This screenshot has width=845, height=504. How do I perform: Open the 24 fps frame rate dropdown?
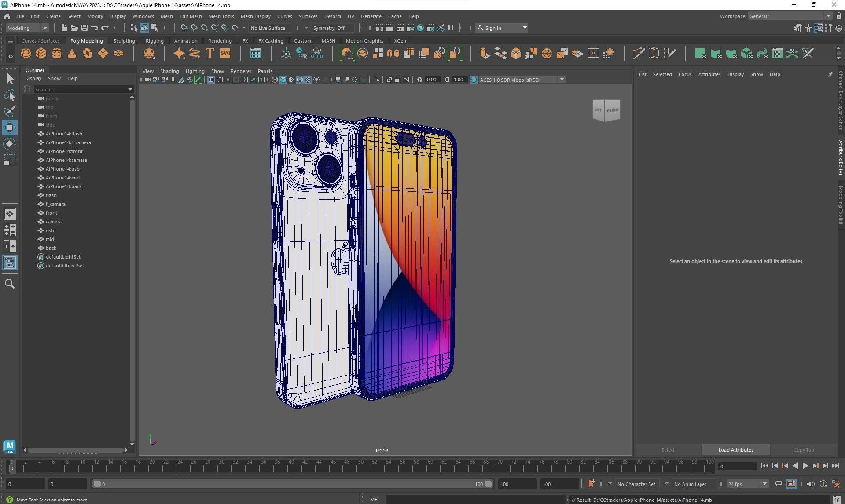(747, 484)
